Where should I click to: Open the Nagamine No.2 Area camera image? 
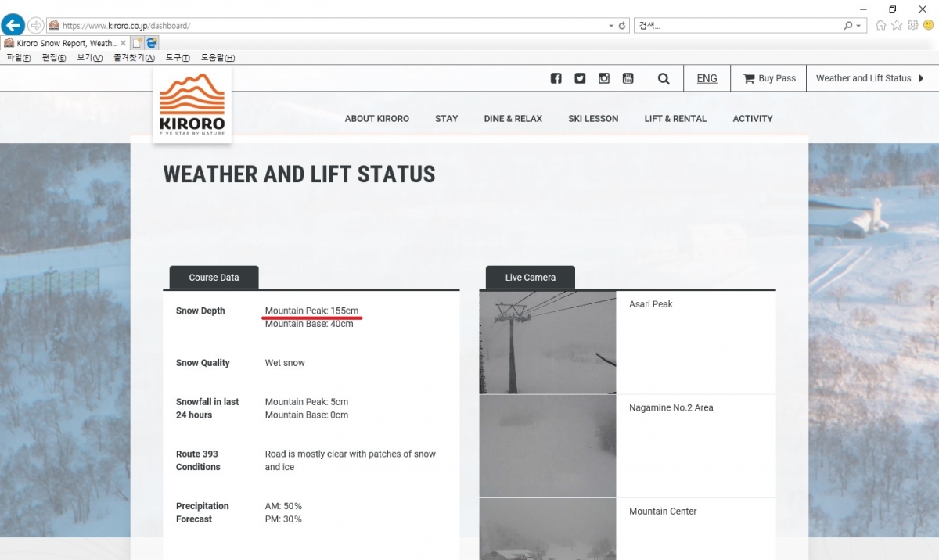coord(548,446)
